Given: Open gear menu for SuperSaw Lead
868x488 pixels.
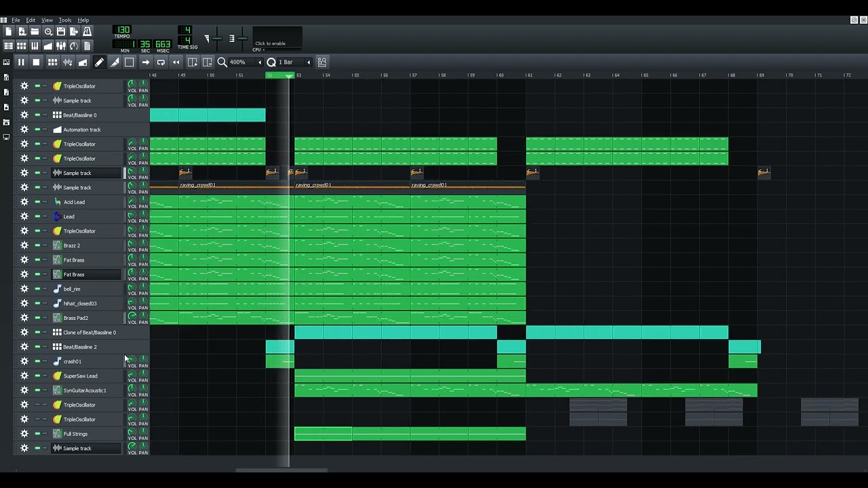Looking at the screenshot, I should (24, 375).
